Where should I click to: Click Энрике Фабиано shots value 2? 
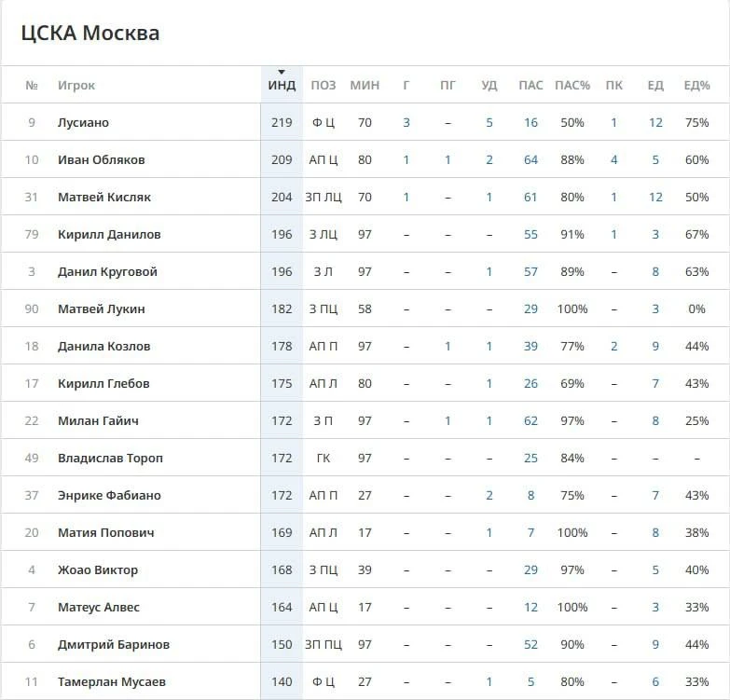click(489, 495)
